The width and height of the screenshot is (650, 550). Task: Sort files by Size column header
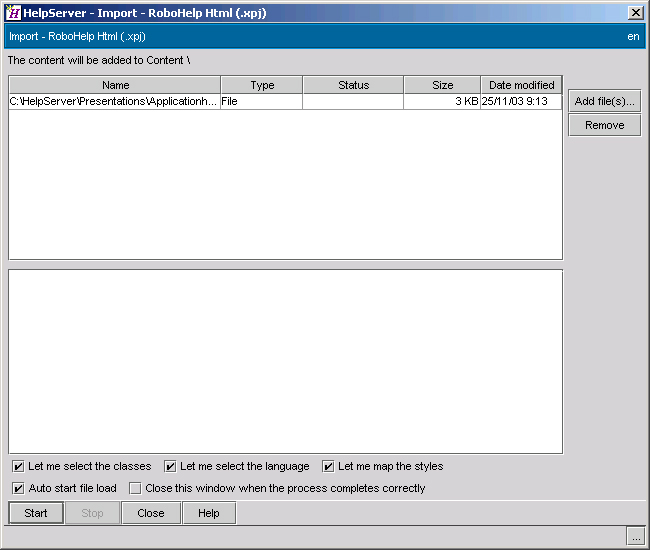(x=442, y=85)
